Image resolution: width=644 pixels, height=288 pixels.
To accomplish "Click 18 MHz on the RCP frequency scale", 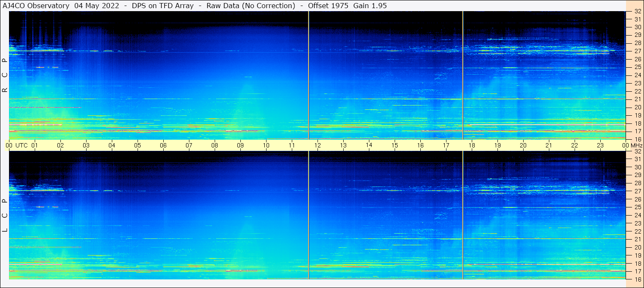I will coord(637,123).
